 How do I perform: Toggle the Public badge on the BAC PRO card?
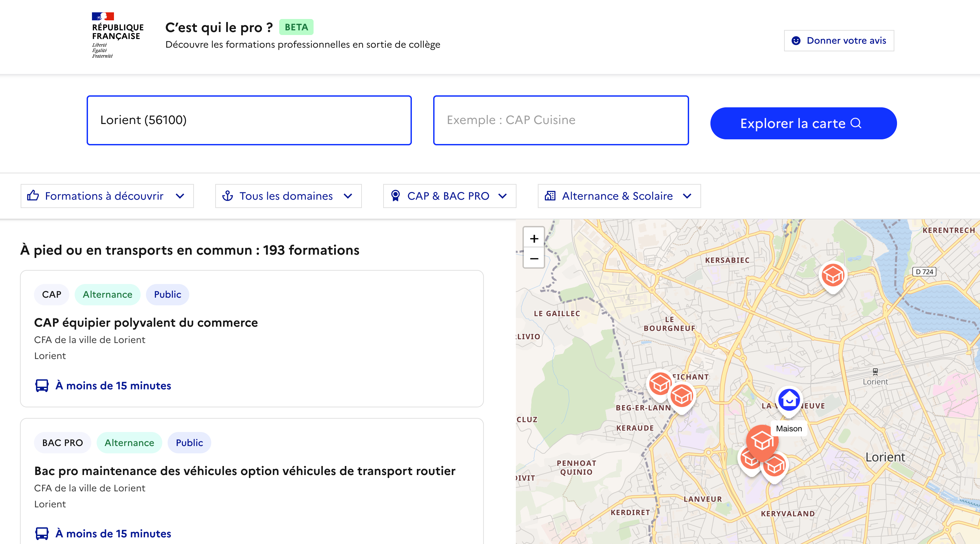189,443
